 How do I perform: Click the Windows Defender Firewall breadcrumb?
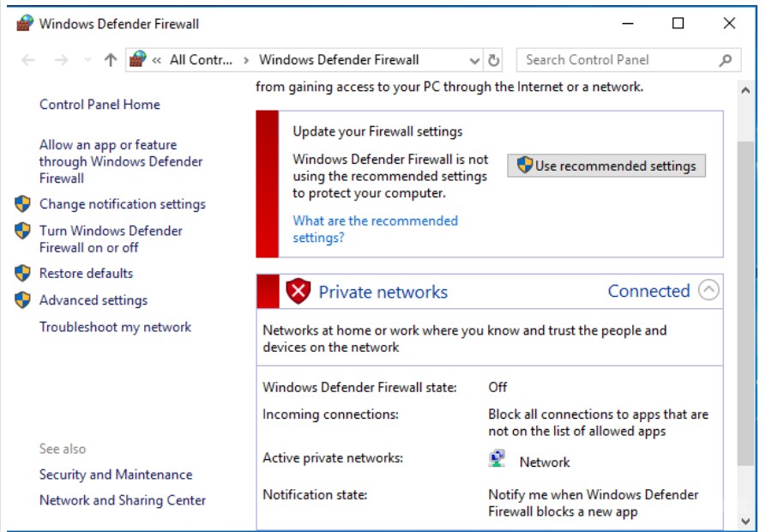pyautogui.click(x=339, y=59)
